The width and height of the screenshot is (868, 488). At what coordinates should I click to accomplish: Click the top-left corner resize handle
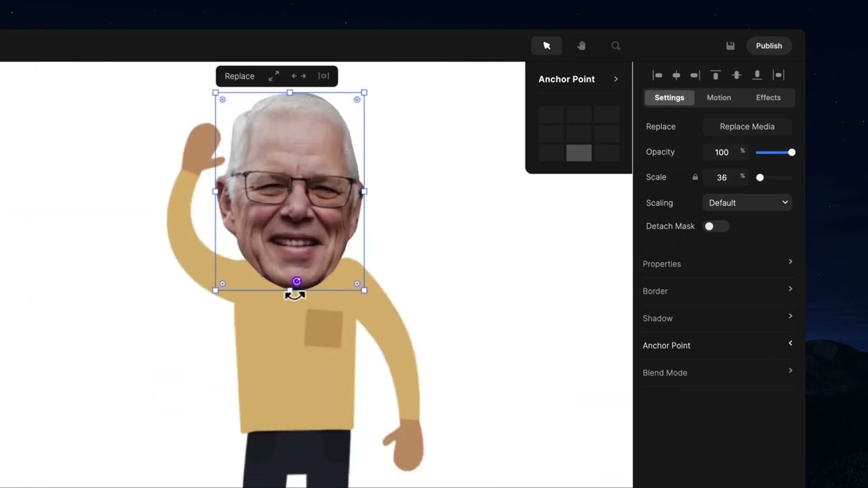[216, 92]
